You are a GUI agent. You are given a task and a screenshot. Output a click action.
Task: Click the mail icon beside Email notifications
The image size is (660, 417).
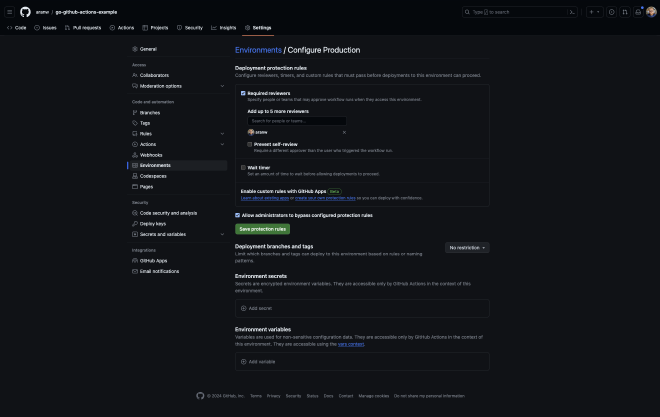point(135,271)
